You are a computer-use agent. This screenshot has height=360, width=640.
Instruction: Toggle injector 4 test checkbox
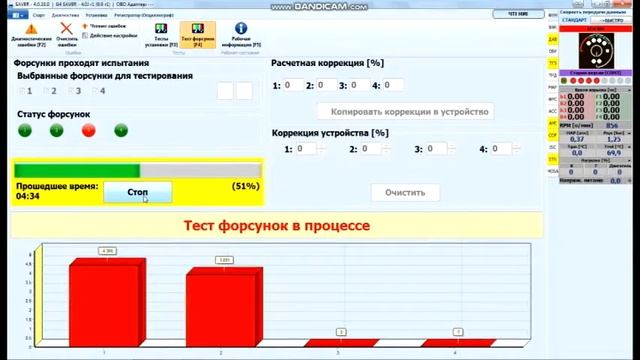point(95,91)
